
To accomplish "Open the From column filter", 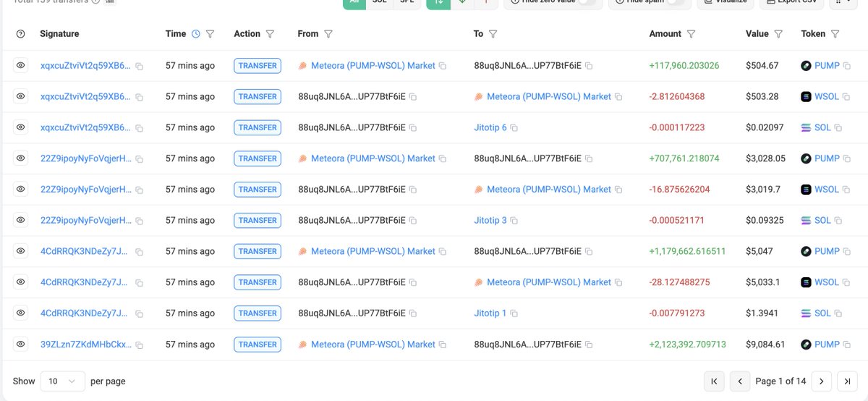I will pyautogui.click(x=328, y=34).
